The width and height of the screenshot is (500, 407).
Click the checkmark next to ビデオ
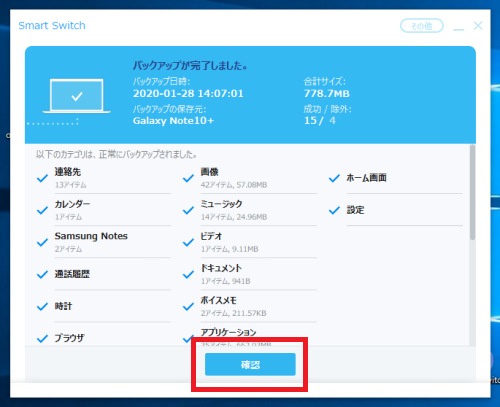(188, 242)
